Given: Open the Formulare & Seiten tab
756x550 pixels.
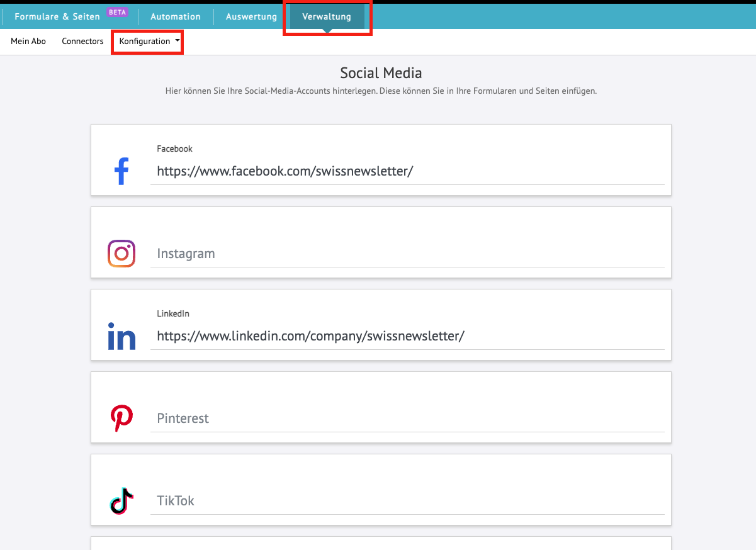Looking at the screenshot, I should (x=57, y=16).
